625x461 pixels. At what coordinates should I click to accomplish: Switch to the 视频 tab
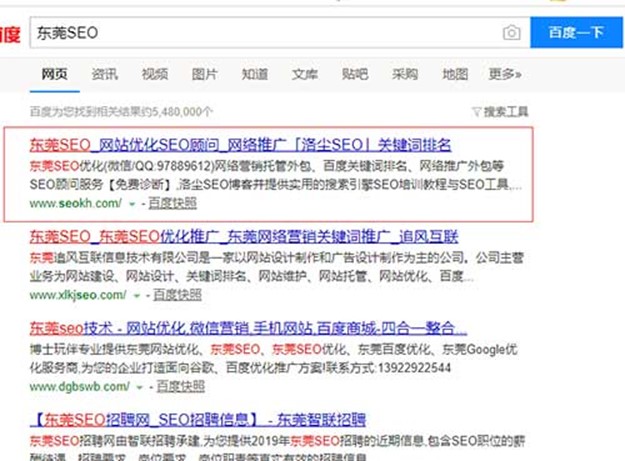point(155,74)
